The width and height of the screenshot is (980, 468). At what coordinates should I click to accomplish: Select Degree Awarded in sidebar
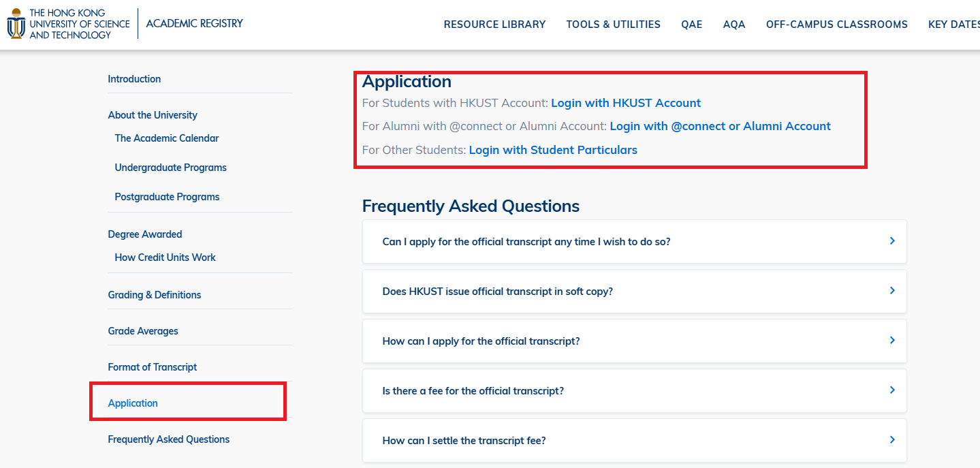(x=145, y=234)
